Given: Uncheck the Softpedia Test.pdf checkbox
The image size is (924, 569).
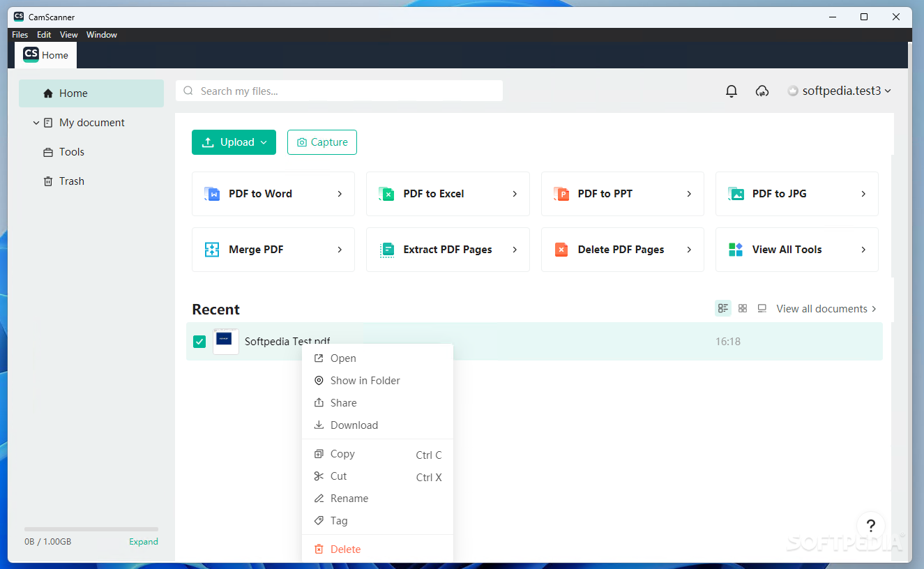Looking at the screenshot, I should pos(199,342).
